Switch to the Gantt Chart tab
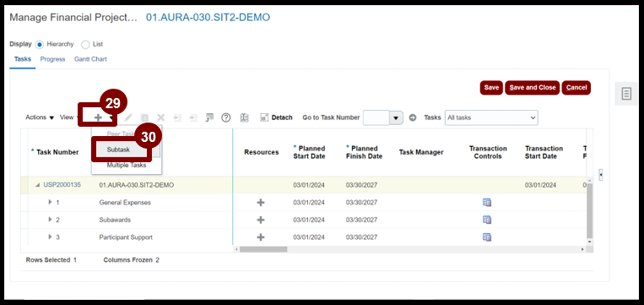The width and height of the screenshot is (644, 305). pyautogui.click(x=90, y=59)
